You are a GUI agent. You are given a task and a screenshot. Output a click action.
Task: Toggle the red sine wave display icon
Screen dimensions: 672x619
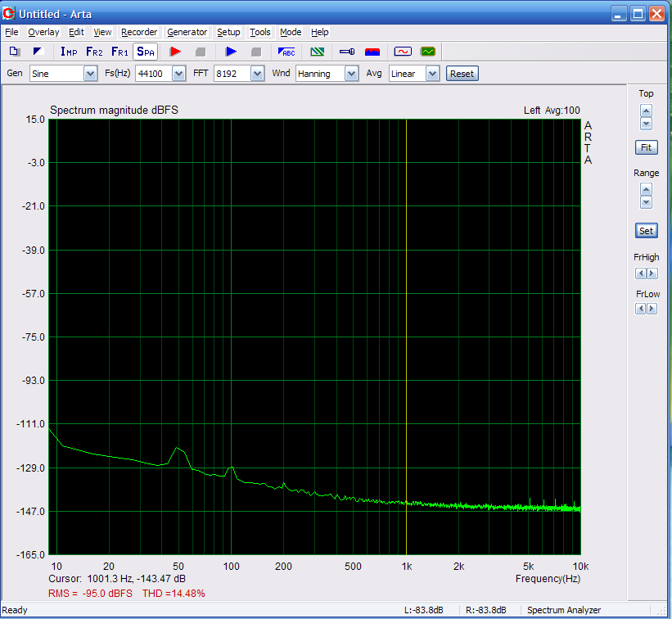(403, 52)
